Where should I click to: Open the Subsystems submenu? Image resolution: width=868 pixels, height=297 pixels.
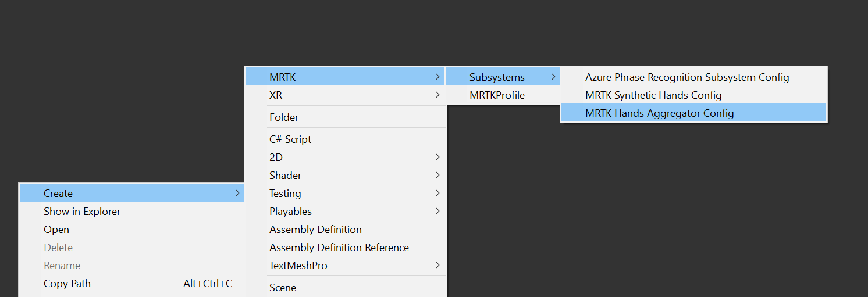(x=503, y=77)
